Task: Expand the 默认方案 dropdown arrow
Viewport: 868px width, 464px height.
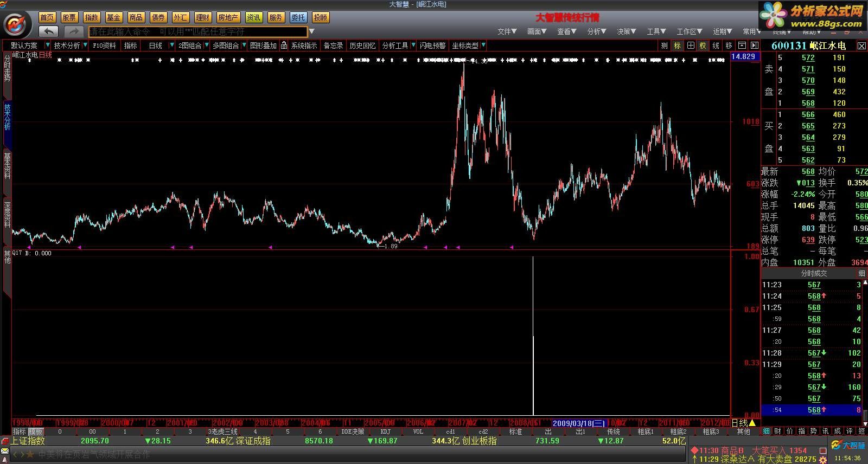Action: 48,45
